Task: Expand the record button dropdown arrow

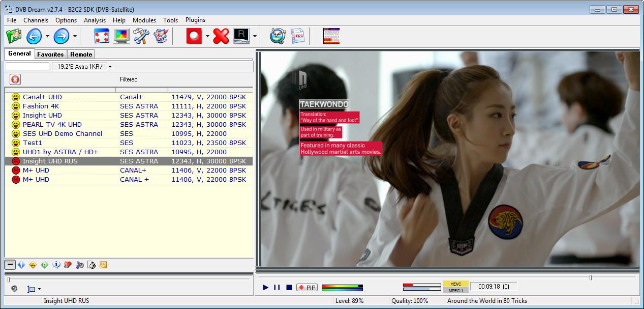Action: [x=207, y=37]
